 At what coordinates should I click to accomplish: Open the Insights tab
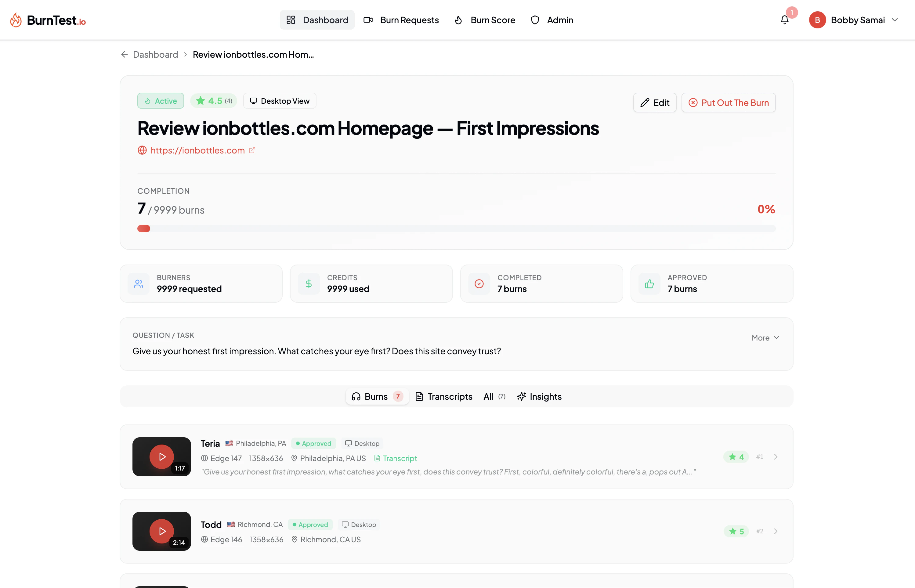tap(539, 396)
